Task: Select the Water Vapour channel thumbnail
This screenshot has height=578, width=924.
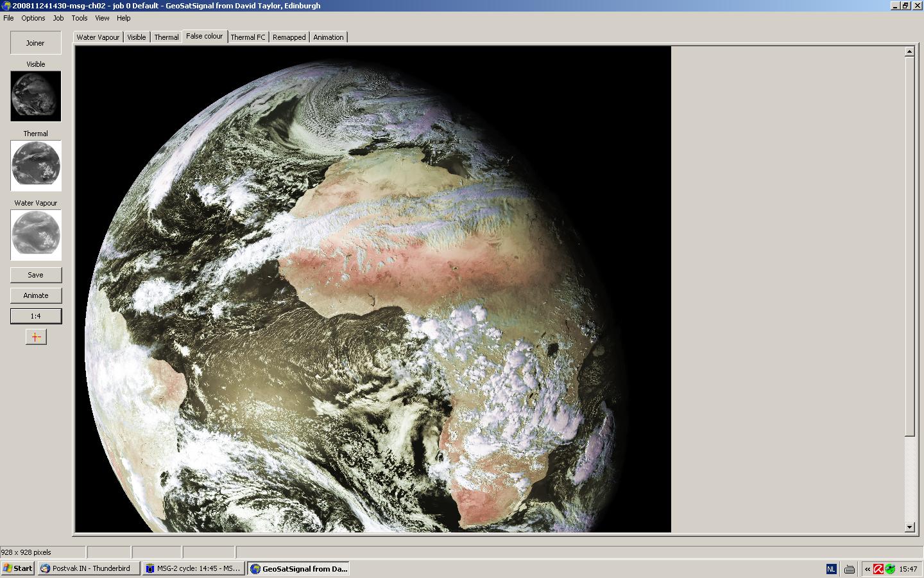Action: [36, 235]
